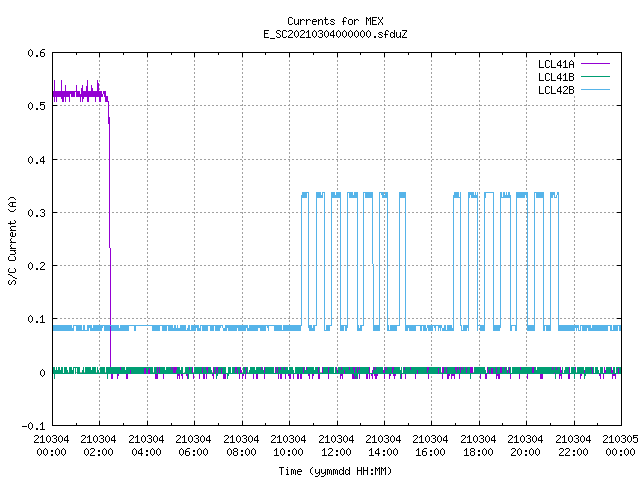The width and height of the screenshot is (640, 480).
Task: Click the noisy LCL41A plateau near 0.52 A
Action: tap(80, 94)
